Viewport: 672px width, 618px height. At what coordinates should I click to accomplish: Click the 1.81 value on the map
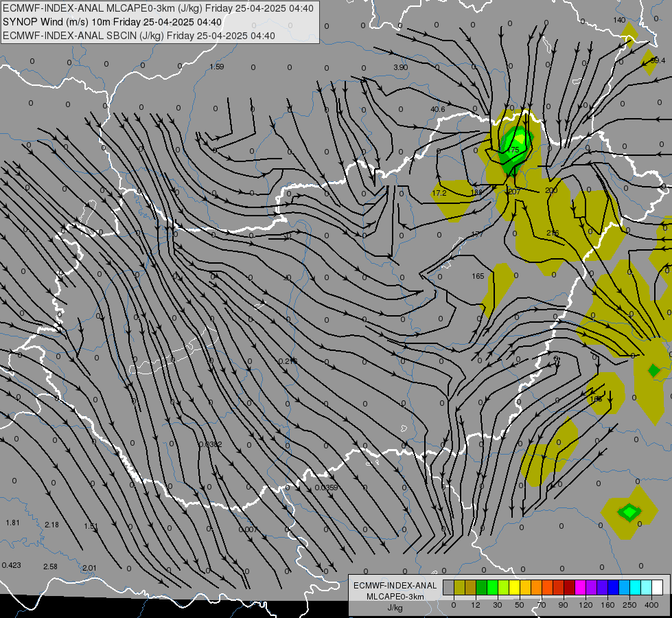tap(12, 523)
